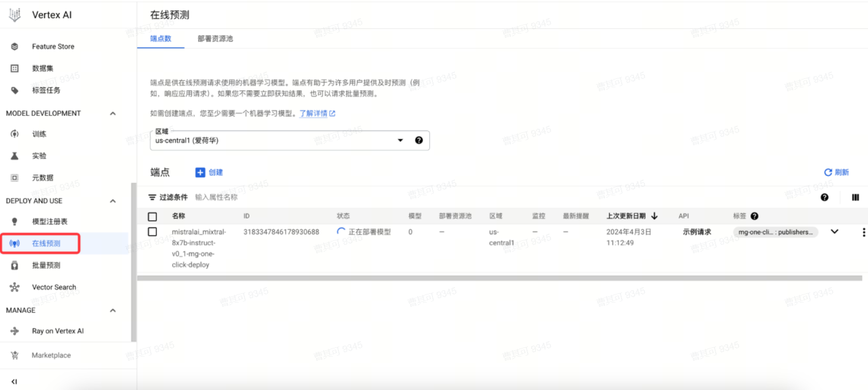The height and width of the screenshot is (390, 868).
Task: Click the Vertex AI logo icon
Action: (15, 15)
